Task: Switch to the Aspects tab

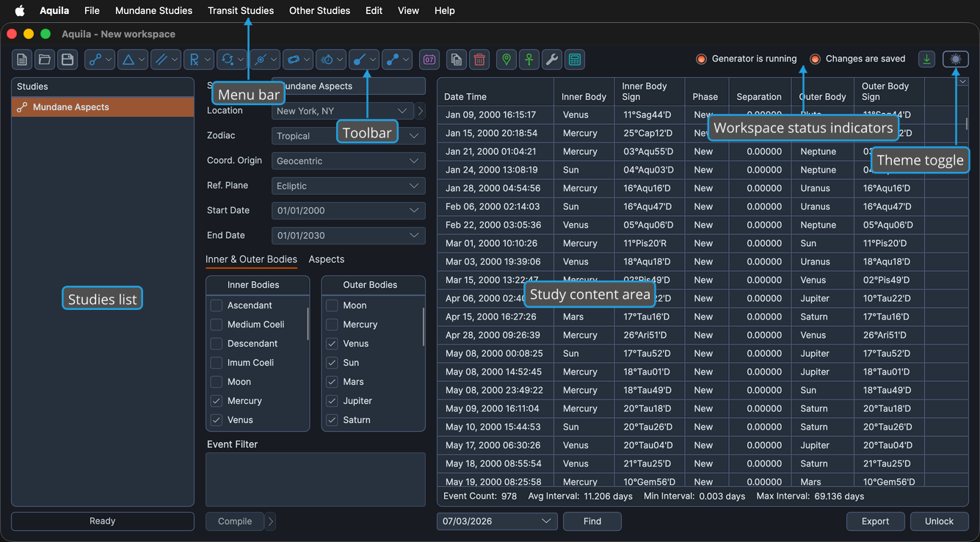Action: 327,259
